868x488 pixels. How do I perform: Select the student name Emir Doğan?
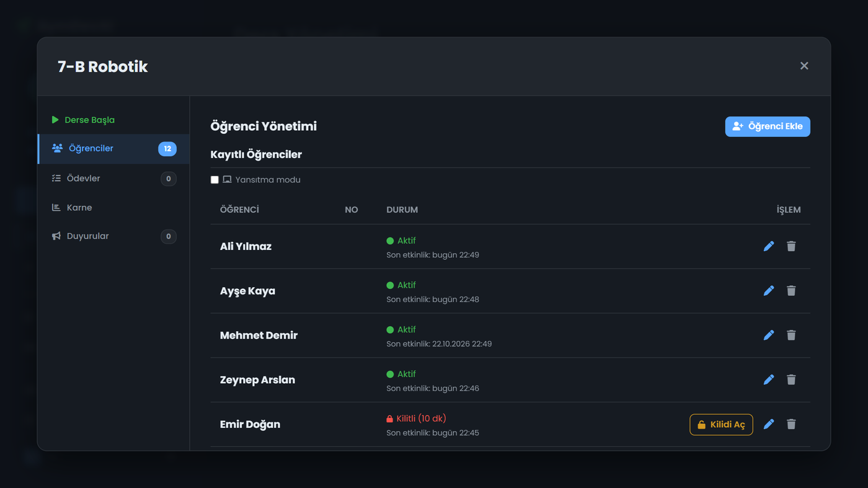250,424
